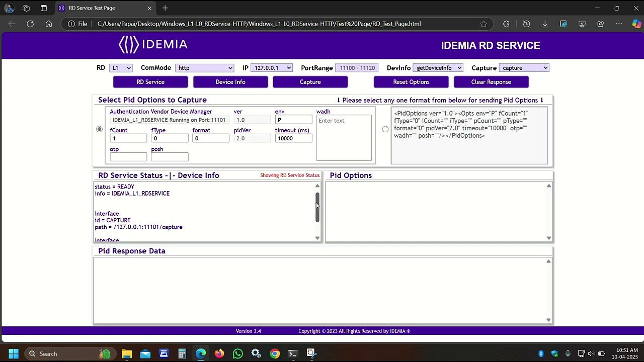Click the Share icon in toolbar
The image size is (644, 362).
[601, 24]
